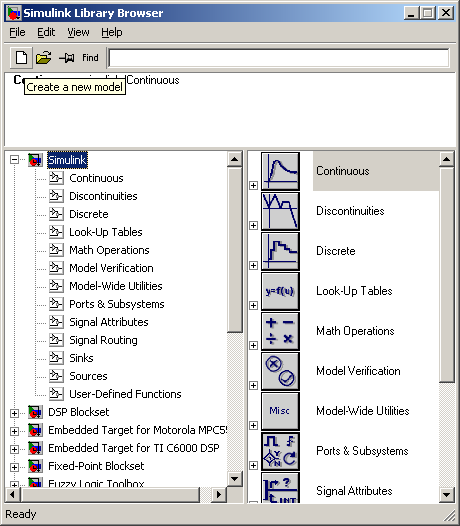Screen dimensions: 460x526
Task: Select the Simulink root label
Action: [67, 160]
